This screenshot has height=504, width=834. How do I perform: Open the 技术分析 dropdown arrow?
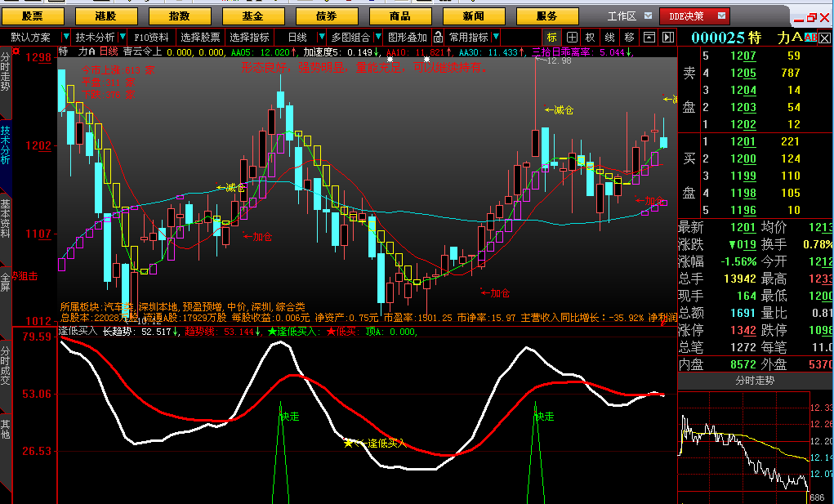123,38
